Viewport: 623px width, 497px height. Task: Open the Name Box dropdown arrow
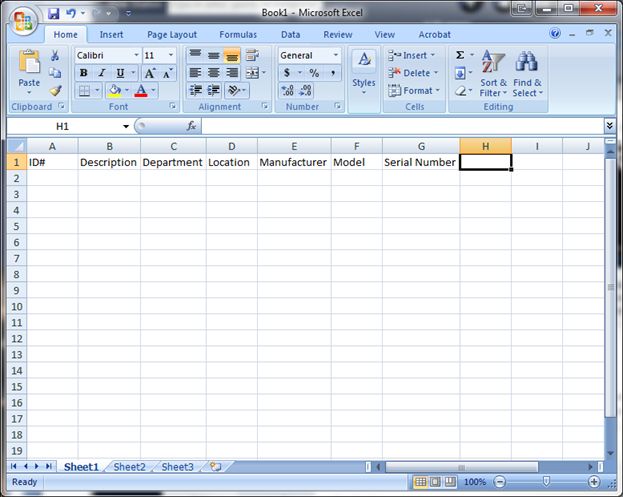(126, 126)
